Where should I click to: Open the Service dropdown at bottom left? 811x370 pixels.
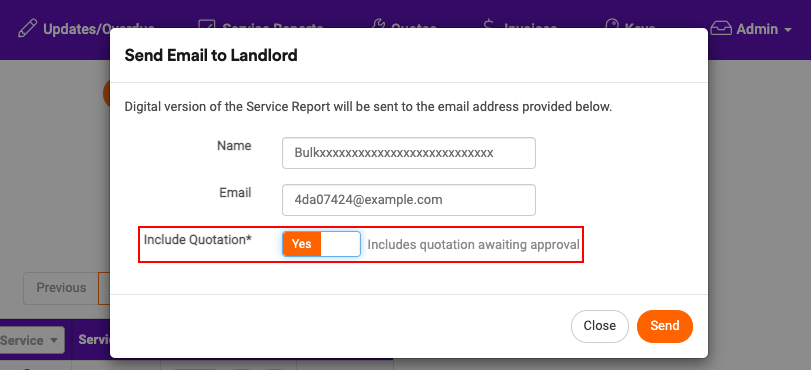coord(32,340)
